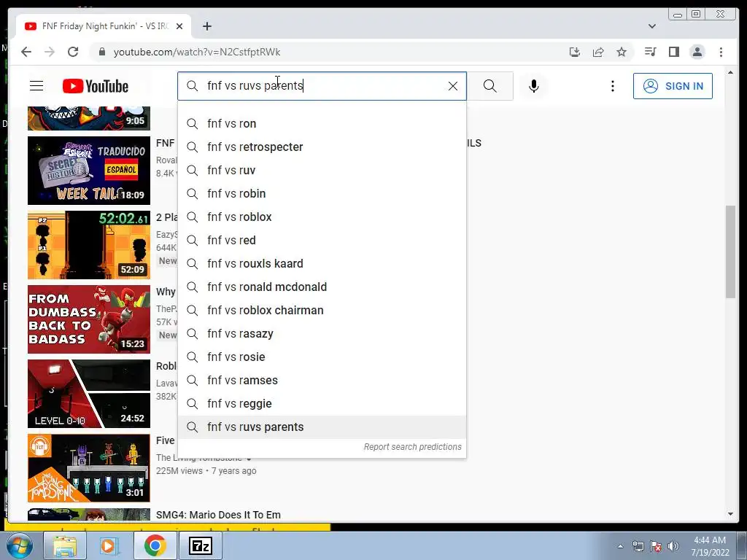Select the "fnf vs ramses" suggestion
747x560 pixels.
pos(322,380)
